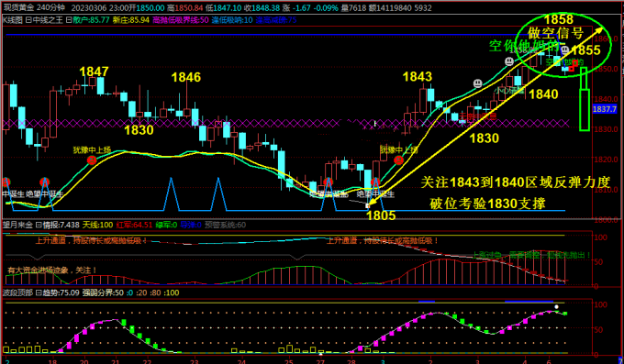This screenshot has height=364, width=624.
Task: Click the 1805 low price annotation
Action: [x=381, y=215]
